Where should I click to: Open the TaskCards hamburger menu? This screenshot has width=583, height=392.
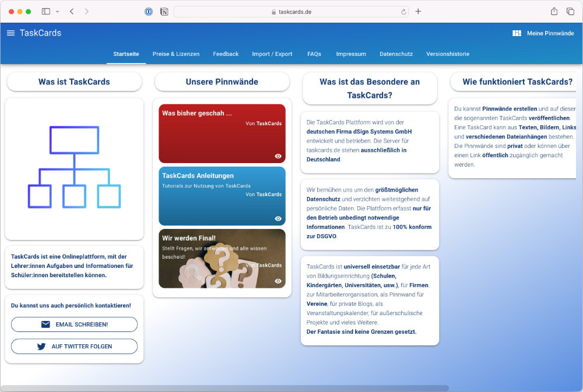pos(10,33)
